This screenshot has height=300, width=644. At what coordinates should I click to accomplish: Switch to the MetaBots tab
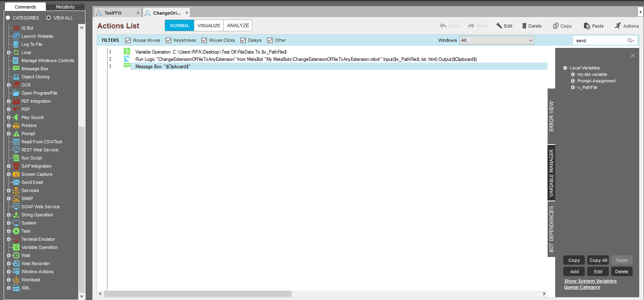coord(65,7)
